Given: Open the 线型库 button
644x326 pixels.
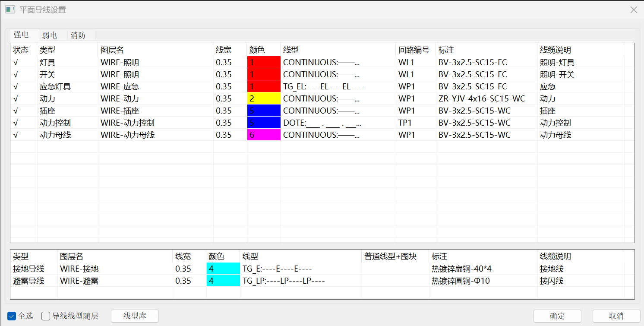Looking at the screenshot, I should click(135, 316).
